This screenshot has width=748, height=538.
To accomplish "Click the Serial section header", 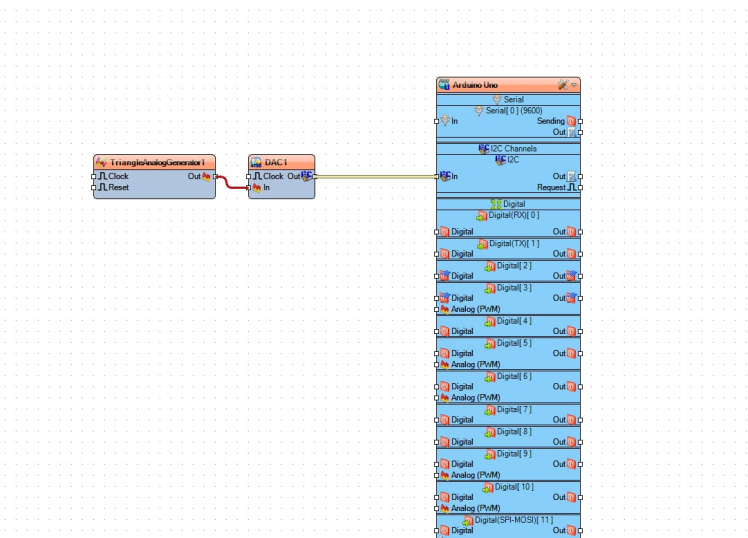I will 509,100.
